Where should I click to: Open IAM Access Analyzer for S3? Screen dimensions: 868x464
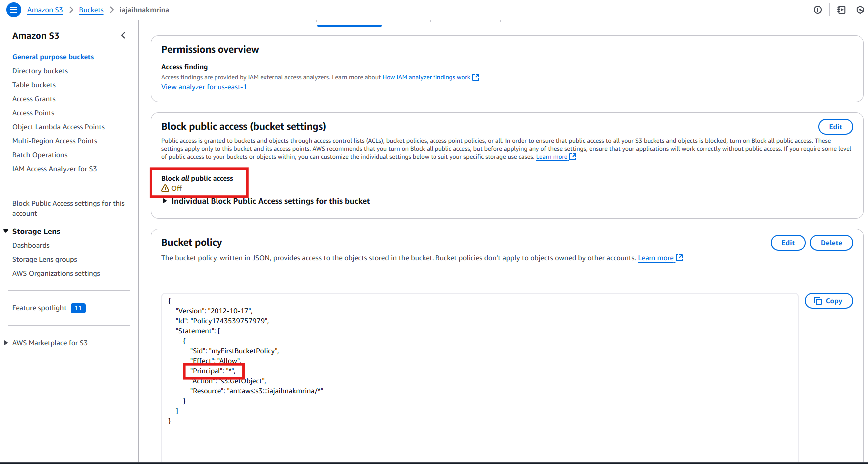pos(55,169)
